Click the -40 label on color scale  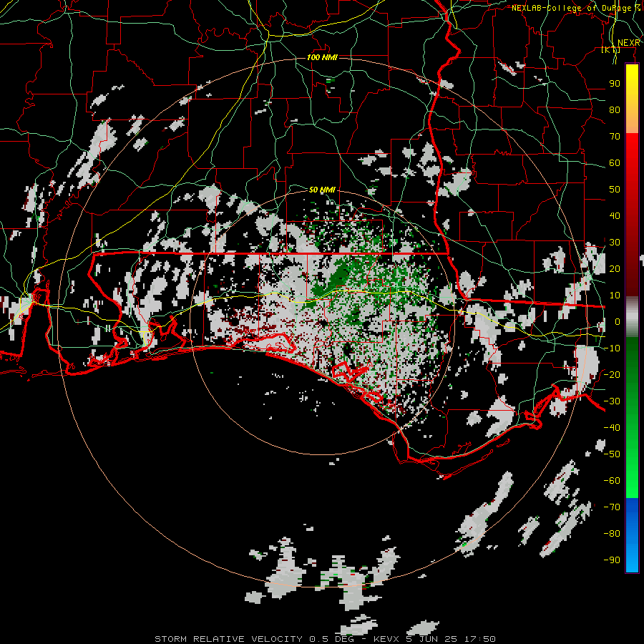click(612, 428)
